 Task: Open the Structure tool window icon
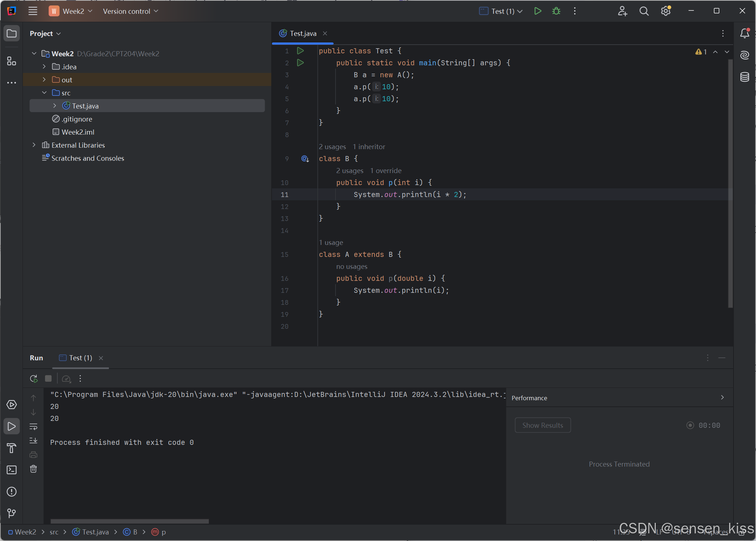coord(12,61)
